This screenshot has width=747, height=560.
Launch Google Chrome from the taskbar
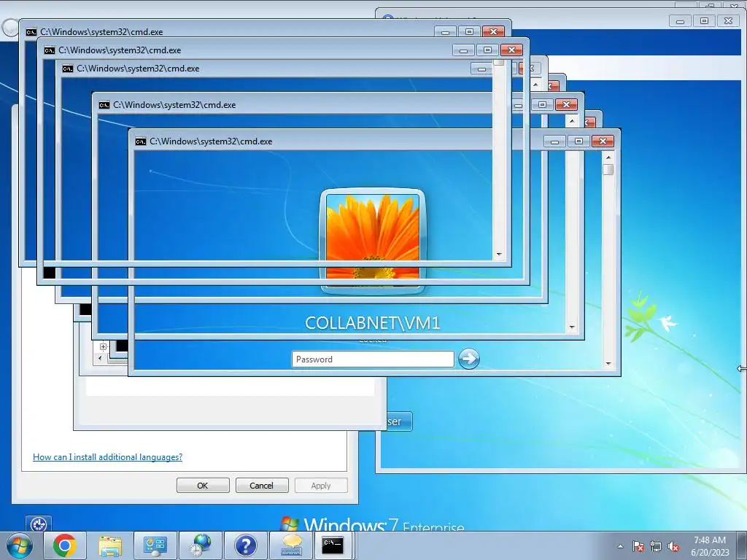[x=65, y=545]
